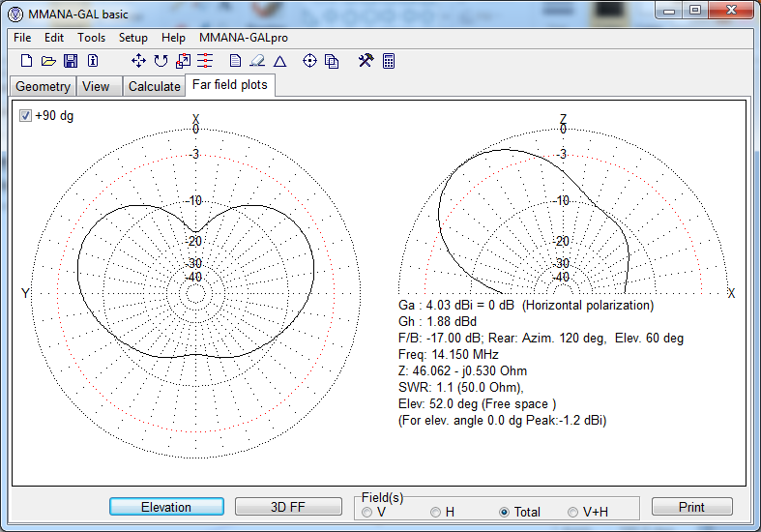Click the Gh : 1.88 dBd text

click(x=437, y=322)
